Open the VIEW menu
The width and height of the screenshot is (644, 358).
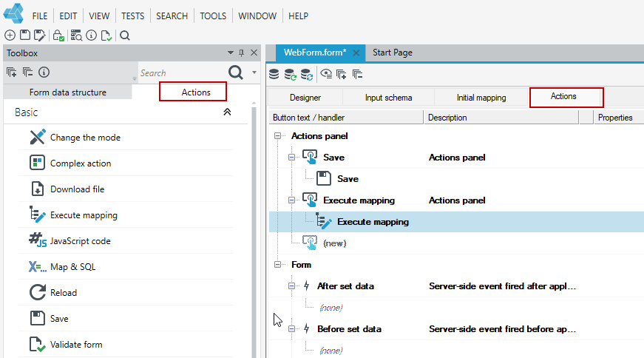(99, 16)
